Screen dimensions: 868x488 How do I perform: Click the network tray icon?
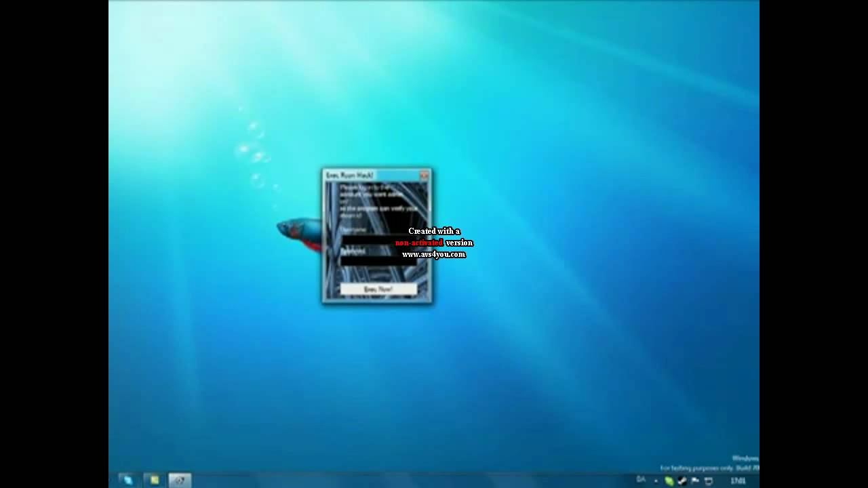pyautogui.click(x=709, y=481)
